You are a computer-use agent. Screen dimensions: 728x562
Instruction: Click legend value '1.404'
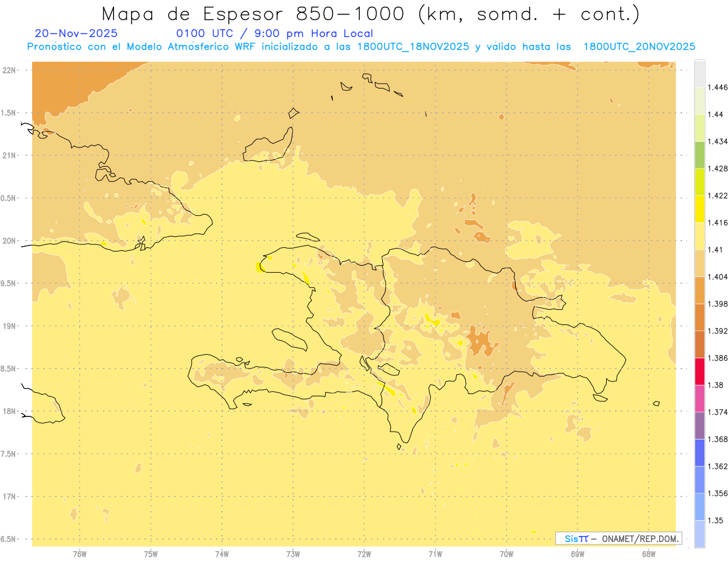[x=717, y=276]
